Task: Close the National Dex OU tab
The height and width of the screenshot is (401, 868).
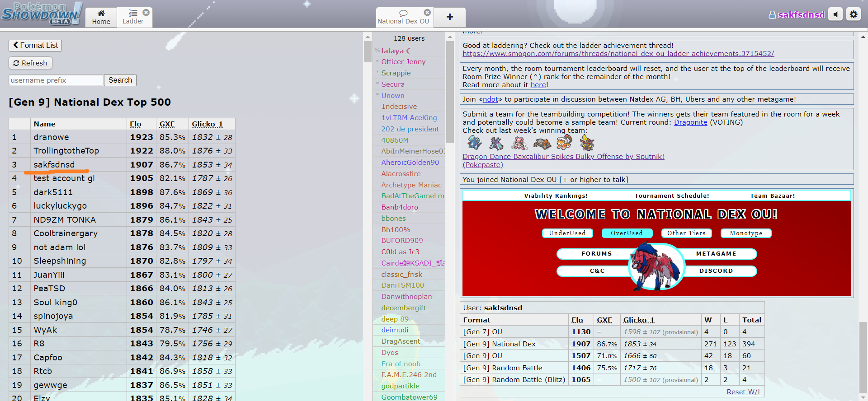Action: point(427,12)
